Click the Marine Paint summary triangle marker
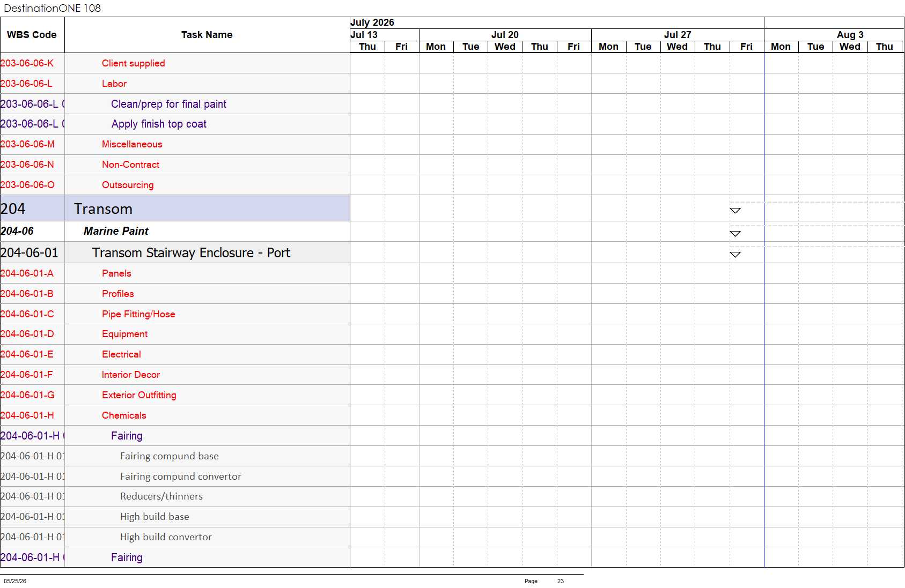The image size is (905, 588). [735, 234]
